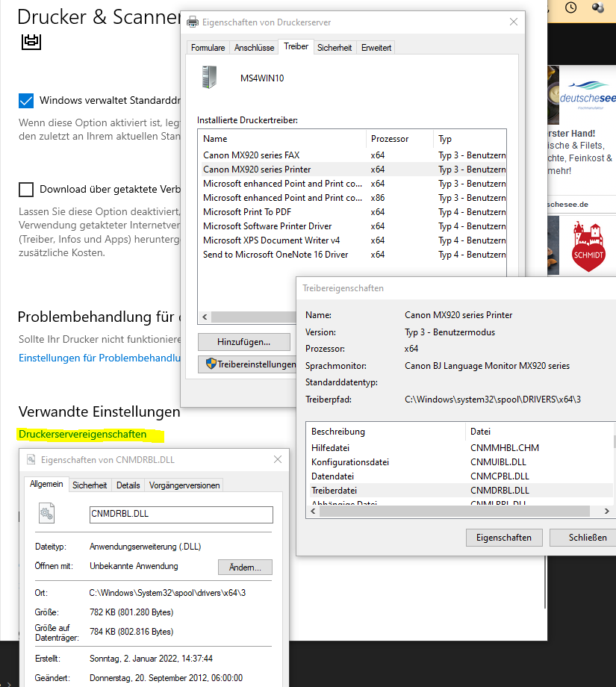The height and width of the screenshot is (687, 616).
Task: Click the printer icon below the Drucker & Scanner heading
Action: click(31, 42)
